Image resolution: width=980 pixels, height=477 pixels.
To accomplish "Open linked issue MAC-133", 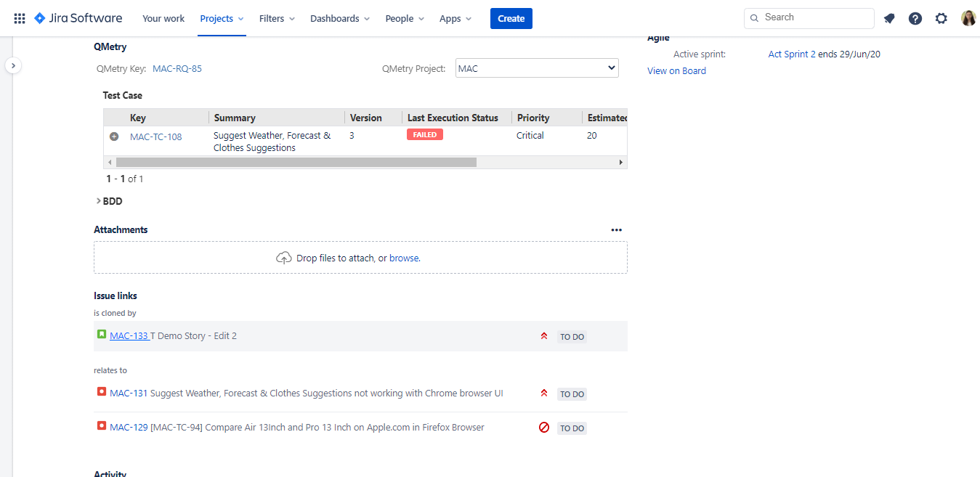I will (129, 335).
